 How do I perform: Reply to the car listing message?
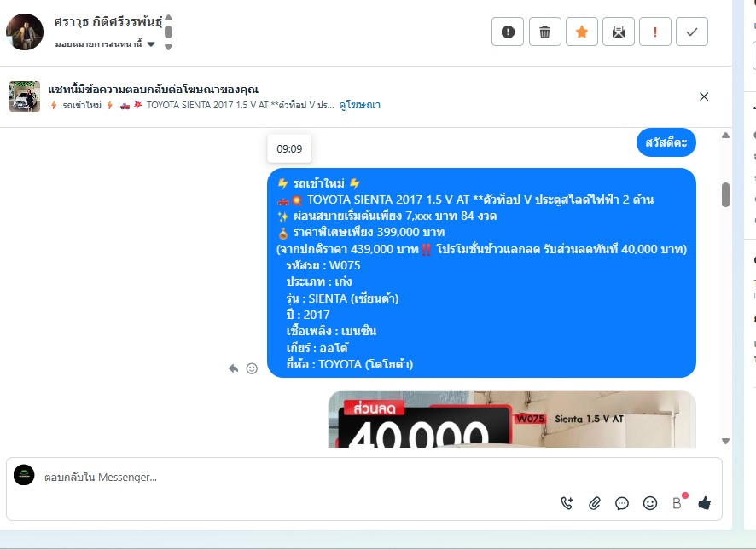233,368
